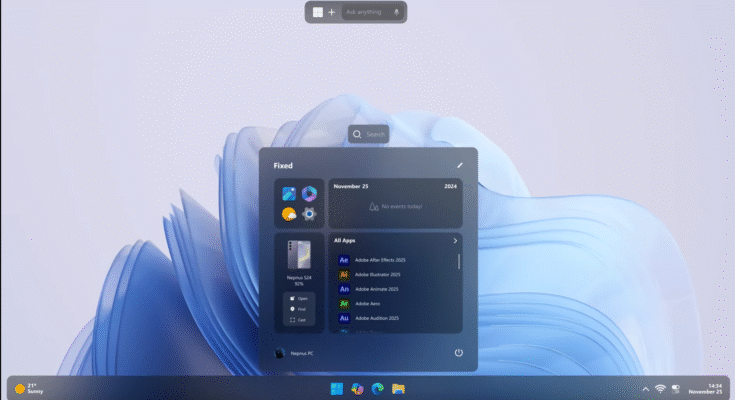
Task: Click the 2024 year label in calendar
Action: point(450,186)
